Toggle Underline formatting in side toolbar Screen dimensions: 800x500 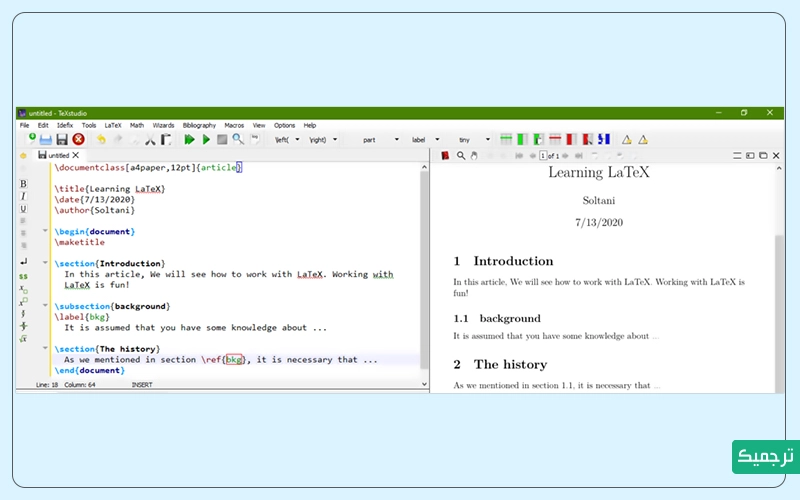tap(23, 209)
